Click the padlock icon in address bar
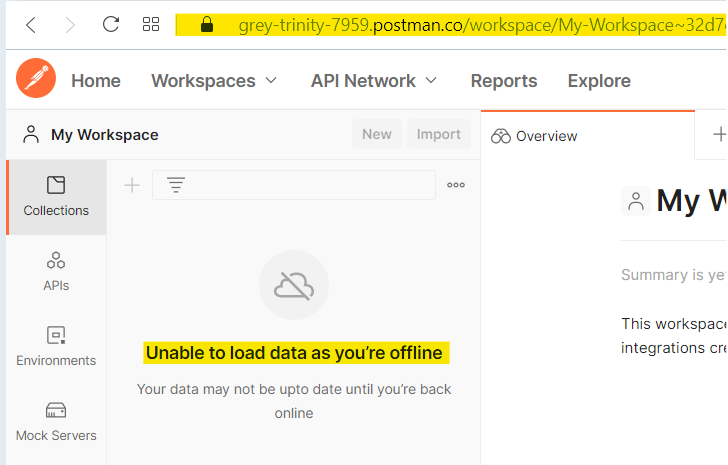 (207, 24)
